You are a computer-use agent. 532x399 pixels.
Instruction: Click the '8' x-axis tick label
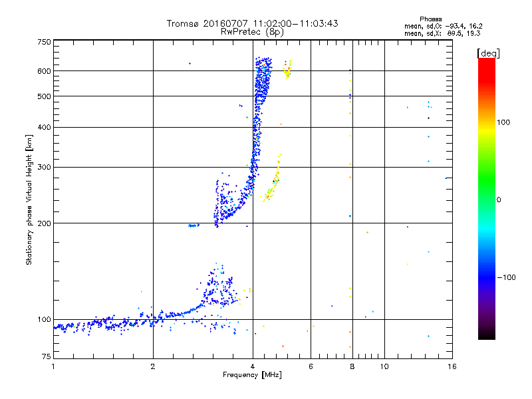352,366
